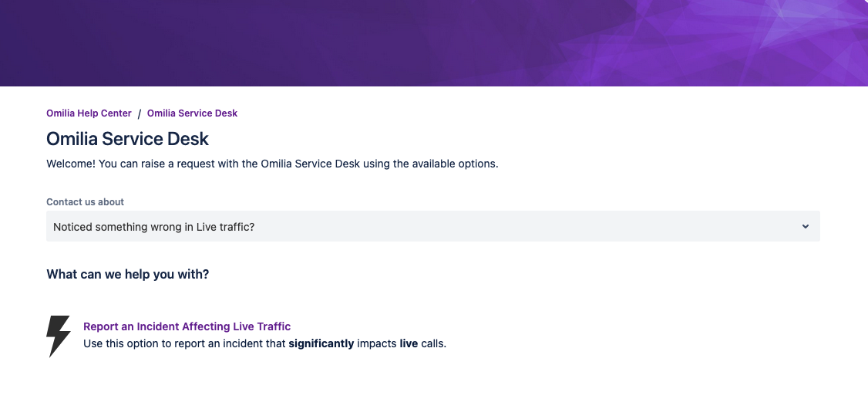Click the word 'calls.' ending the description
The width and height of the screenshot is (868, 409).
click(434, 343)
